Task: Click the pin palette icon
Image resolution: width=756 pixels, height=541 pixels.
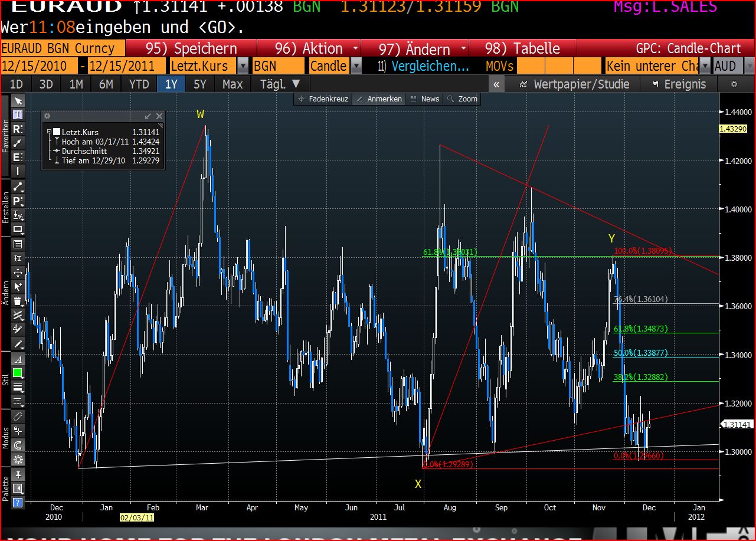Action: (x=18, y=474)
